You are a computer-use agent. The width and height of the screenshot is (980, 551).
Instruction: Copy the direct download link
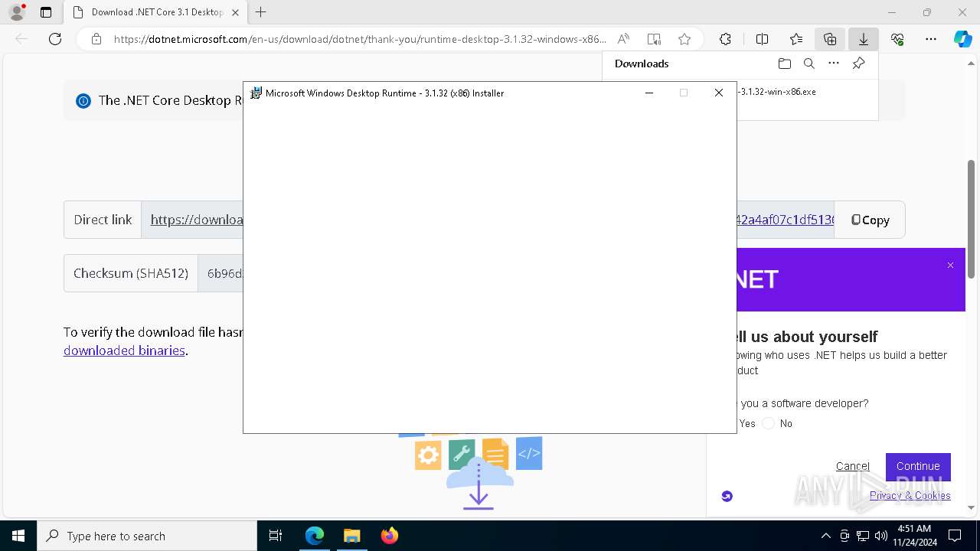coord(870,220)
